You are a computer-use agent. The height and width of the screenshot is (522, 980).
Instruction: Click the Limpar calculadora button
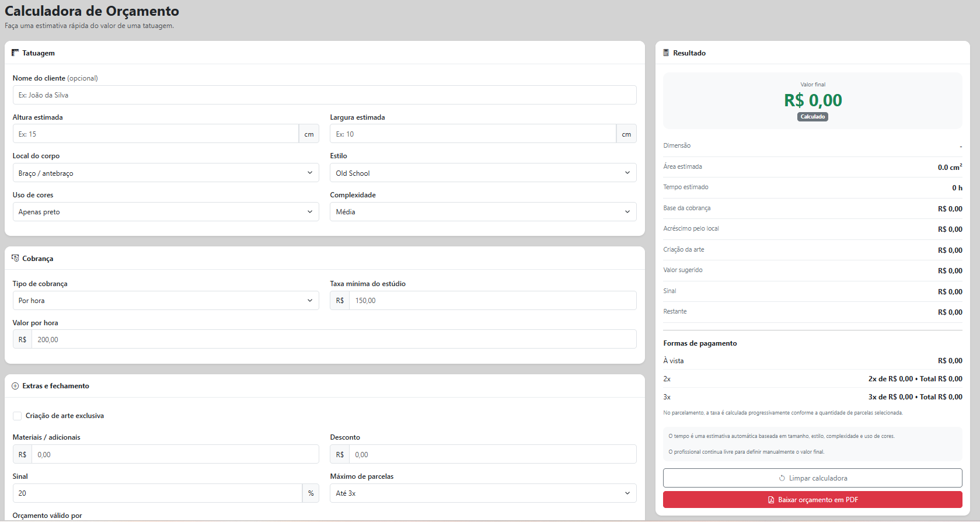click(812, 478)
